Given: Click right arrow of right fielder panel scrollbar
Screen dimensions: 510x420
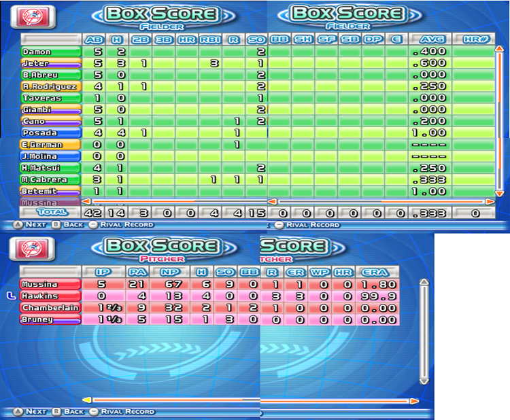Looking at the screenshot, I should [490, 202].
